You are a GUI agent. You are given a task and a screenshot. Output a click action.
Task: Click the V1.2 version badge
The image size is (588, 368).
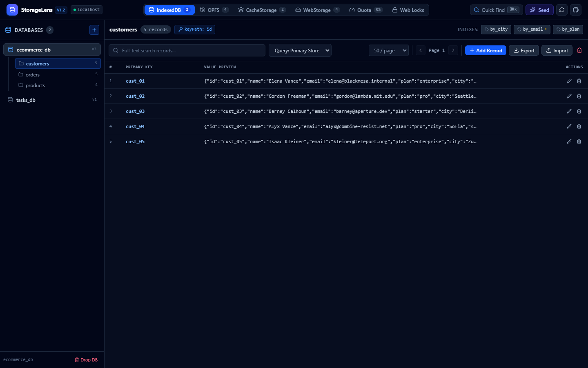61,10
